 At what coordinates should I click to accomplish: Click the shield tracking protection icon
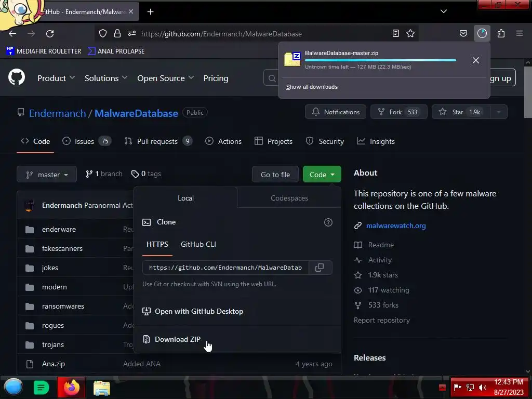point(103,33)
